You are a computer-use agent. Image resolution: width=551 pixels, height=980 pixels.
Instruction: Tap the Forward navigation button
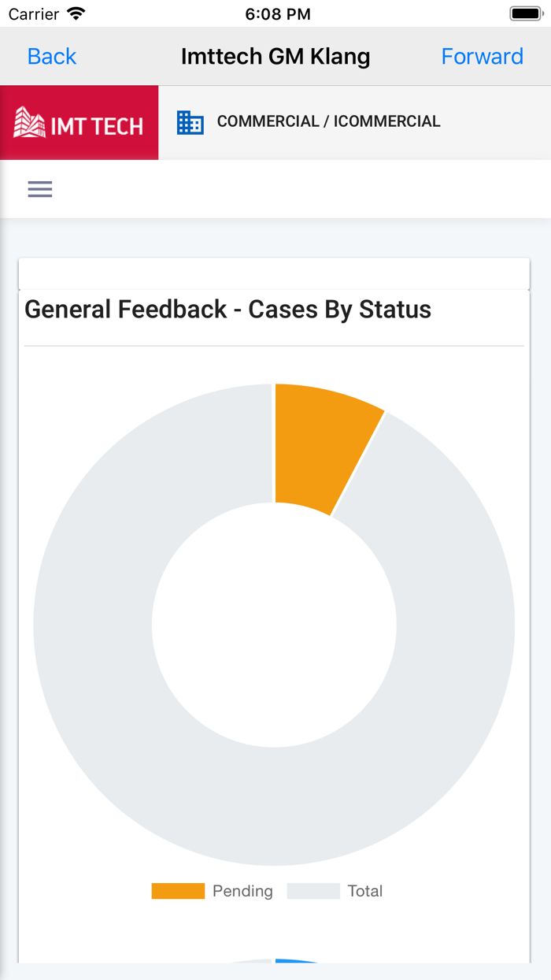[x=482, y=57]
